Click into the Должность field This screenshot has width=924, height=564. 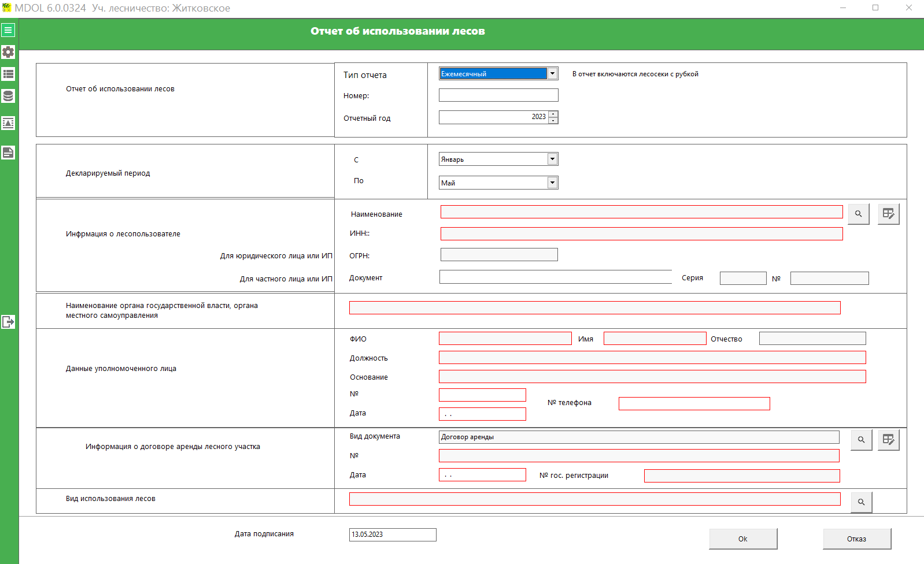pyautogui.click(x=652, y=358)
